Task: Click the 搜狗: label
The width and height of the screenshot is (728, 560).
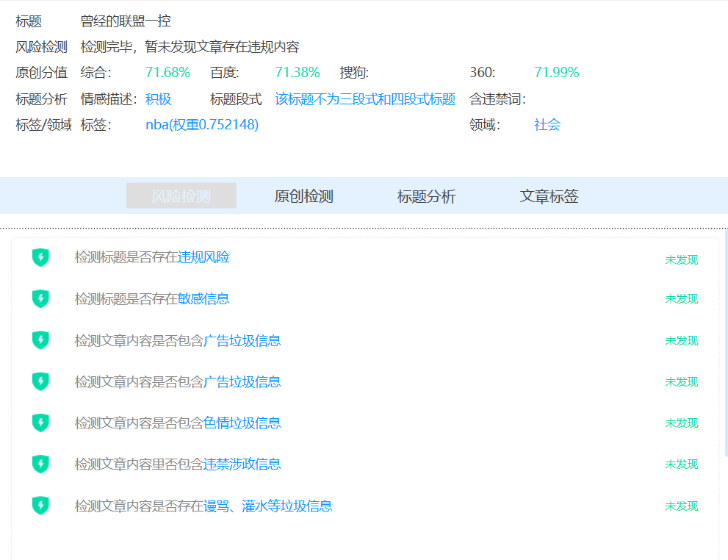Action: point(354,73)
